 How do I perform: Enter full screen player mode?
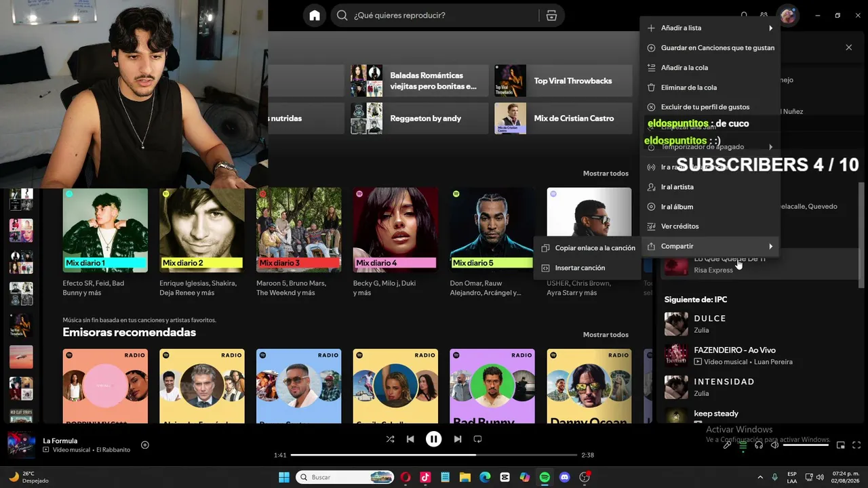tap(856, 445)
